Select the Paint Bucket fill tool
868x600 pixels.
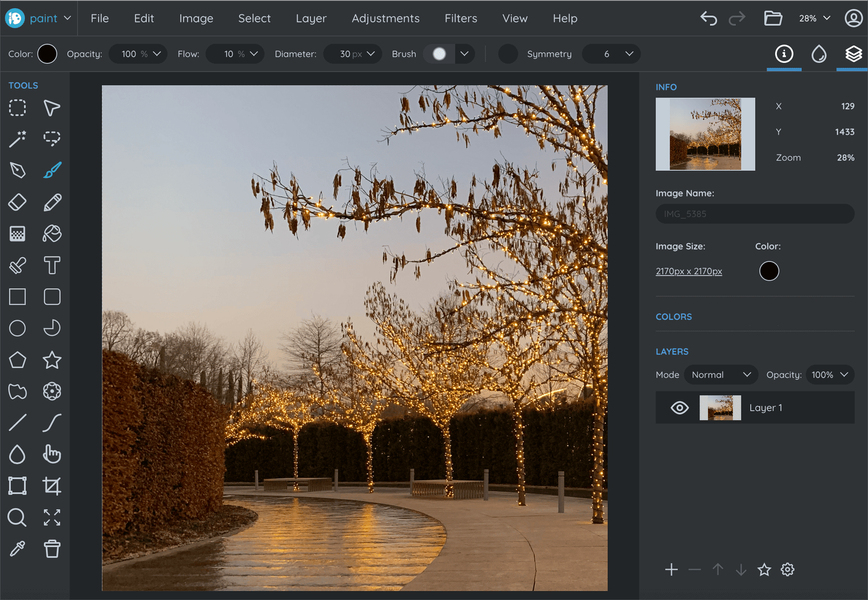[52, 234]
